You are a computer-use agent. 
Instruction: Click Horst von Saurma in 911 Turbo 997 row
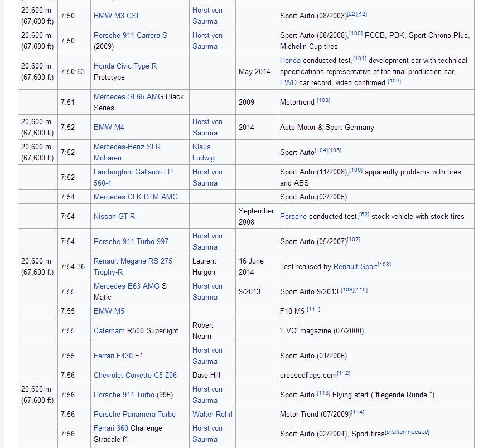coord(207,241)
